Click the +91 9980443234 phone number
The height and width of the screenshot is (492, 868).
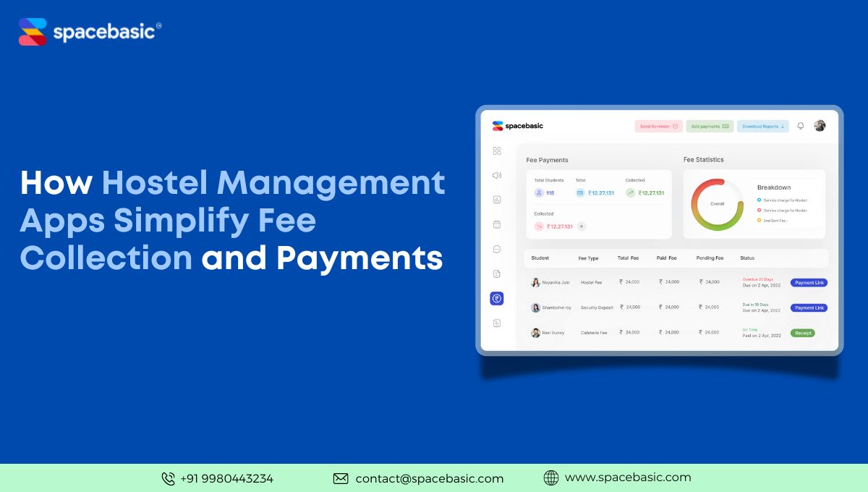[226, 478]
